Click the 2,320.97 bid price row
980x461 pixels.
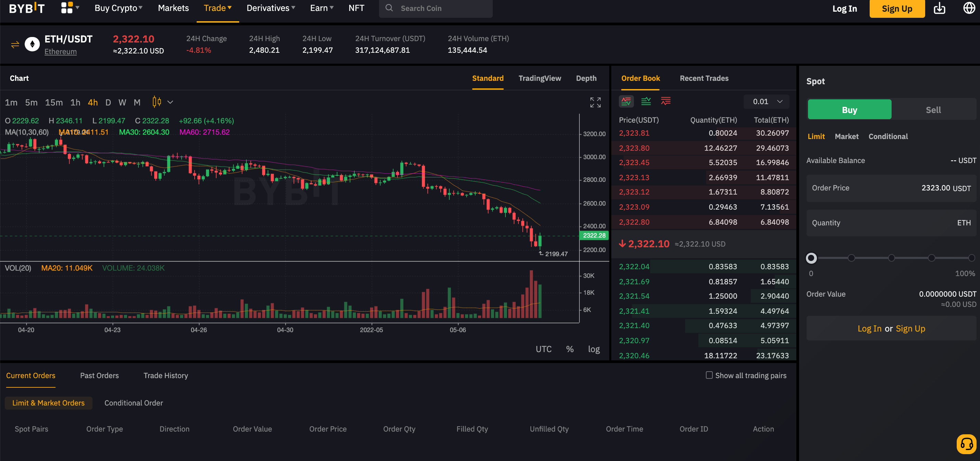703,340
